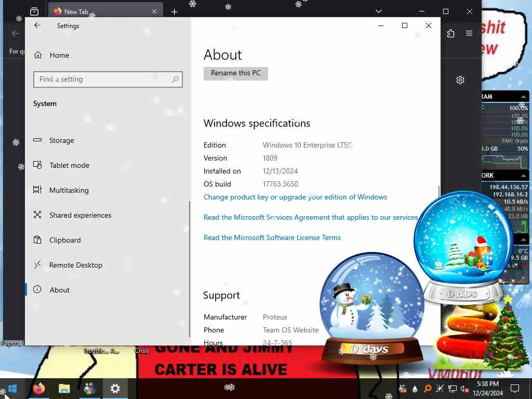Open File Explorer from the taskbar
Screen dimensions: 532x399
point(64,389)
